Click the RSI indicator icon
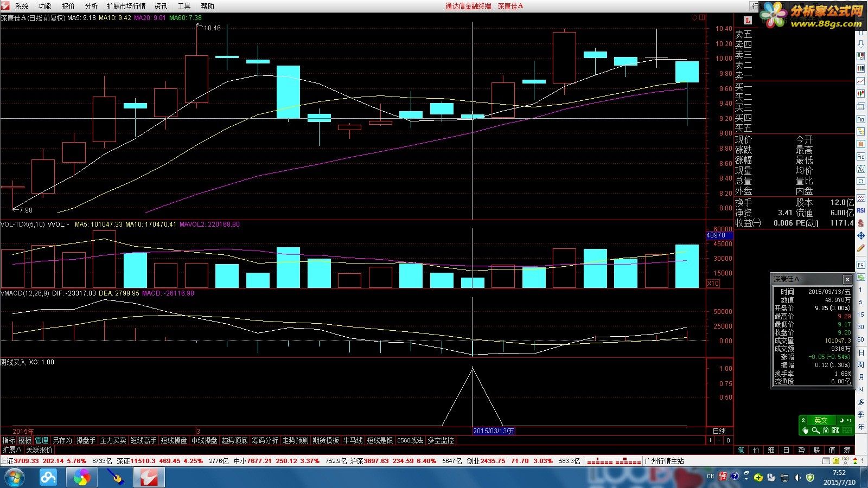The width and height of the screenshot is (868, 488). 861,210
